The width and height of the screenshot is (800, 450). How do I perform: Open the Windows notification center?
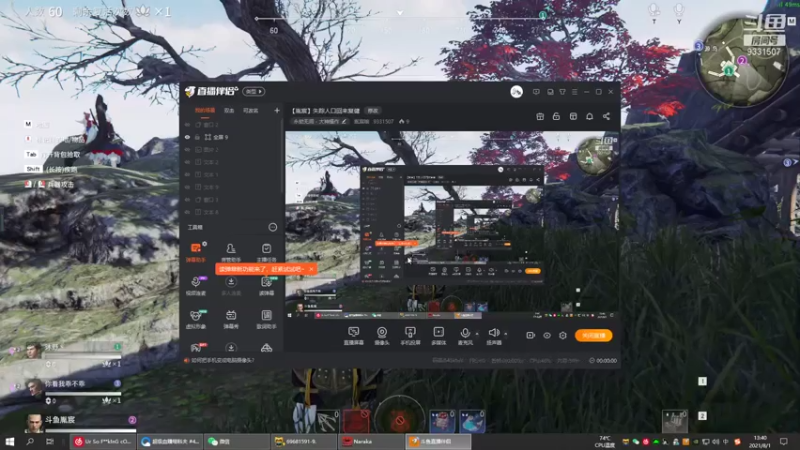(784, 441)
